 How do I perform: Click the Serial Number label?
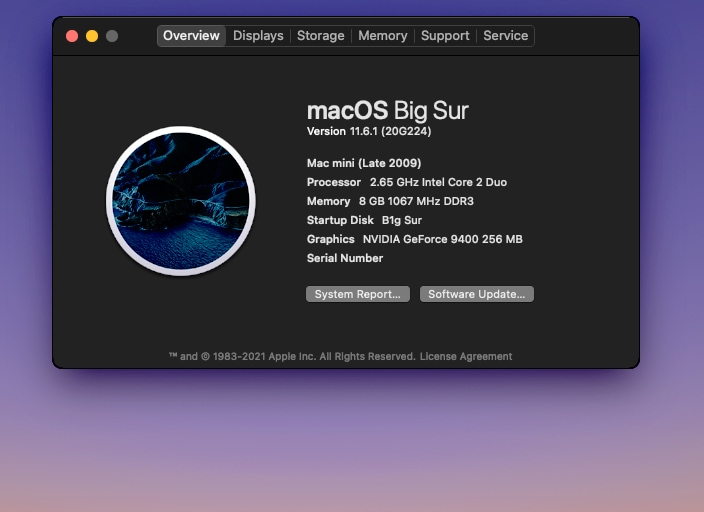(x=345, y=258)
